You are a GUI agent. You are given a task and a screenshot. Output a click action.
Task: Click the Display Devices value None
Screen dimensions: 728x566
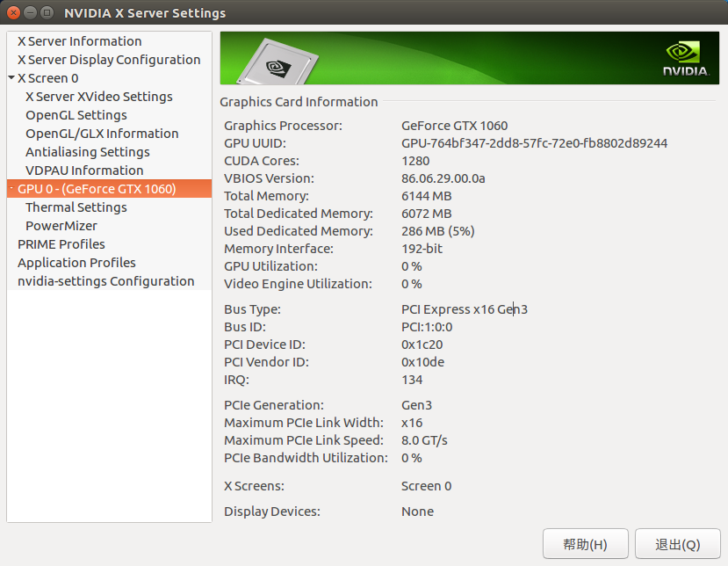(417, 512)
